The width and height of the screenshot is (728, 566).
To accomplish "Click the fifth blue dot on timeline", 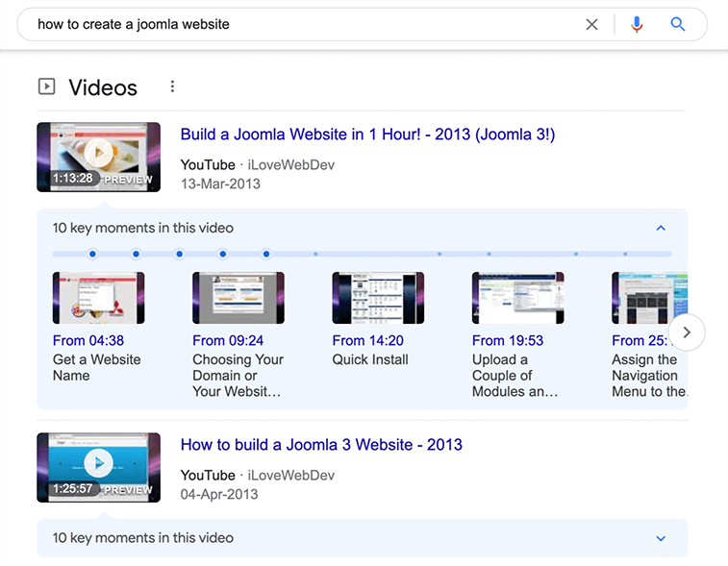I will coord(266,254).
